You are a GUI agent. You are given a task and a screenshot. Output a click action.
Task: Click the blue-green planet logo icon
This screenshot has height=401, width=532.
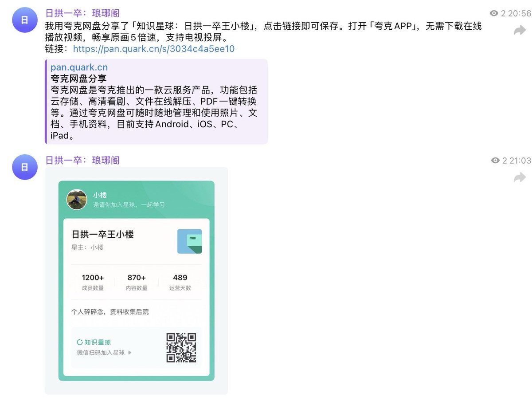point(189,241)
